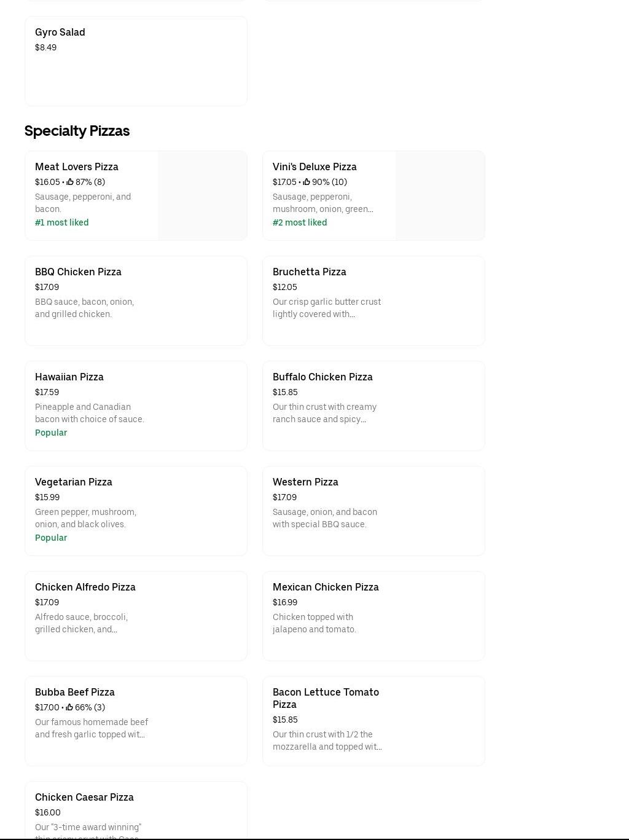Select the Western Pizza card

[373, 511]
